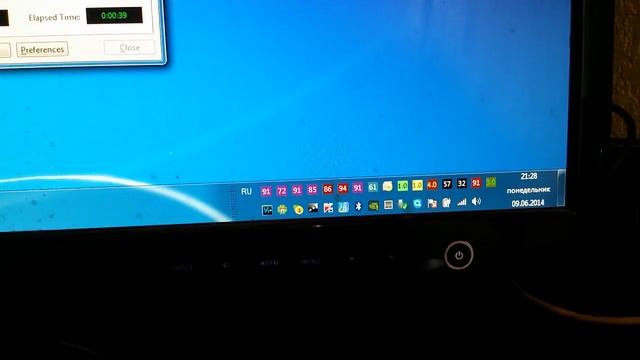Click the Show desktop strip beside the clock
This screenshot has width=640, height=360.
[x=562, y=188]
